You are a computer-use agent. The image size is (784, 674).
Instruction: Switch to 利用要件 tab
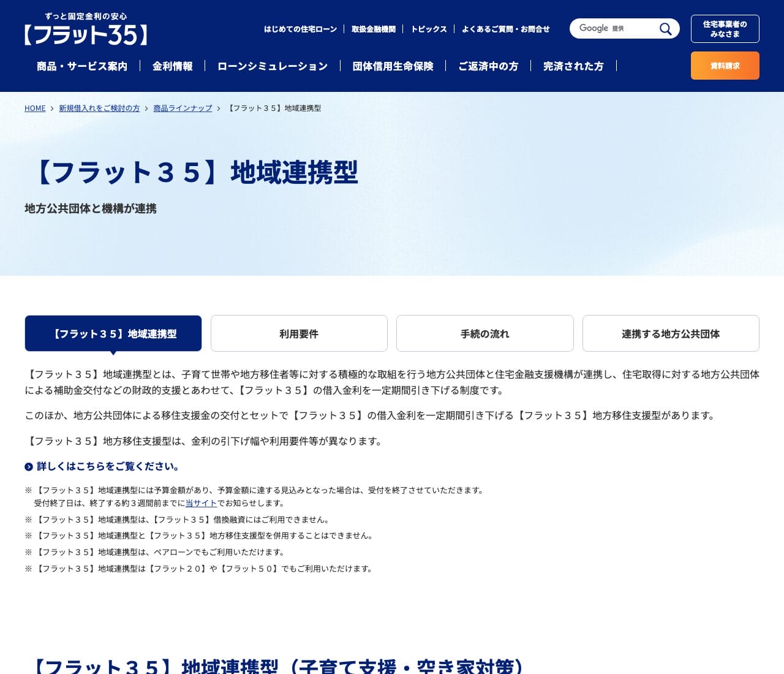pyautogui.click(x=299, y=333)
